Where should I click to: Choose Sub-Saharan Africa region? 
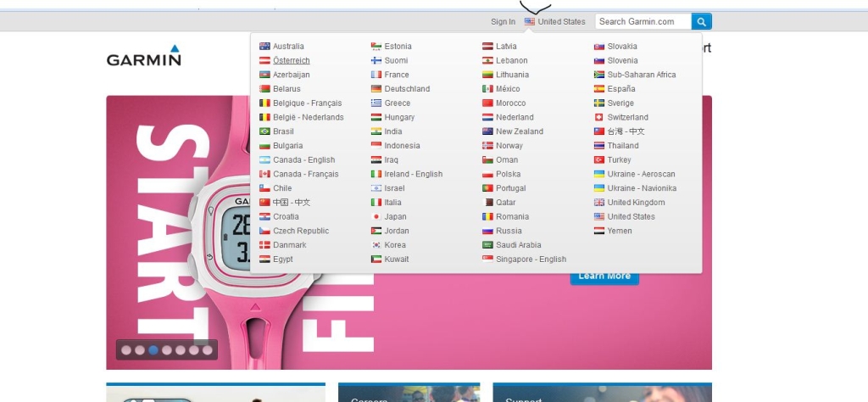642,75
